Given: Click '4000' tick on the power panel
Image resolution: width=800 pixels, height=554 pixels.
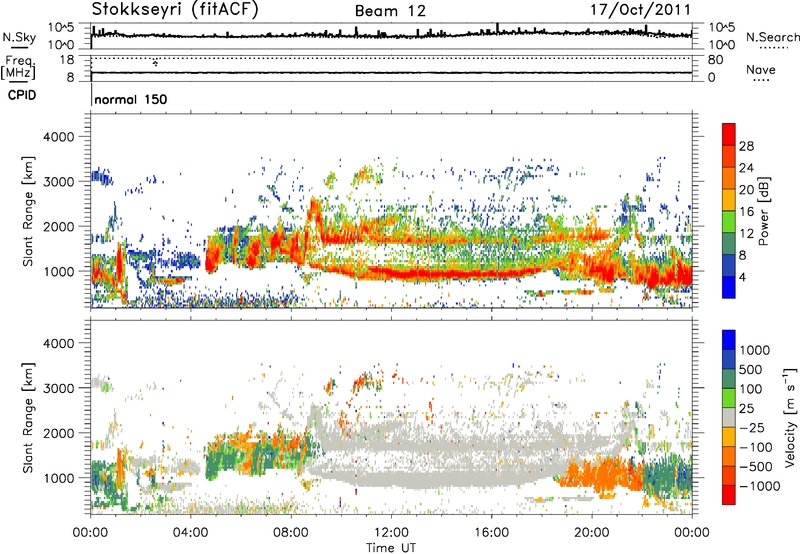Looking at the screenshot, I should [58, 137].
